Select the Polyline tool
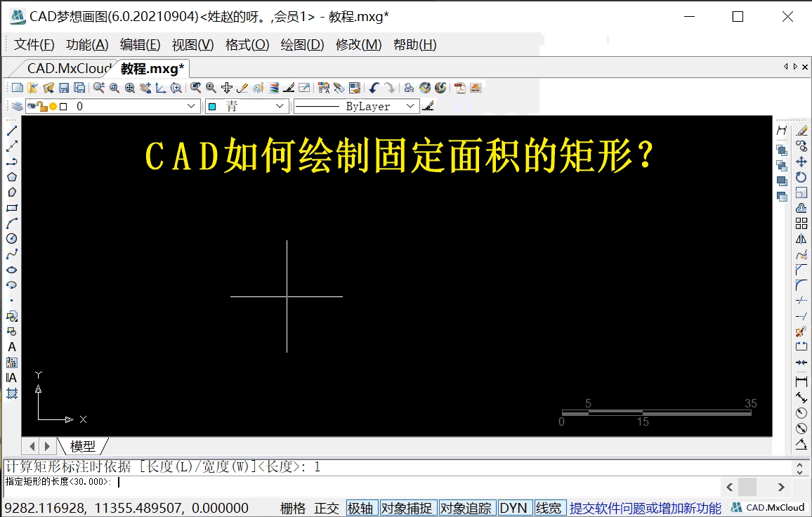 click(12, 162)
